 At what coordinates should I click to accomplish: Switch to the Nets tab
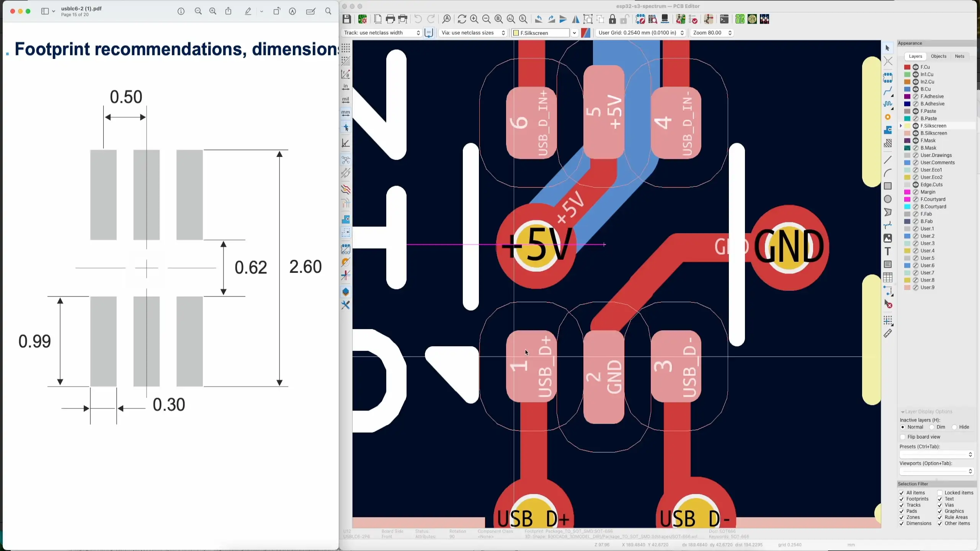coord(960,56)
